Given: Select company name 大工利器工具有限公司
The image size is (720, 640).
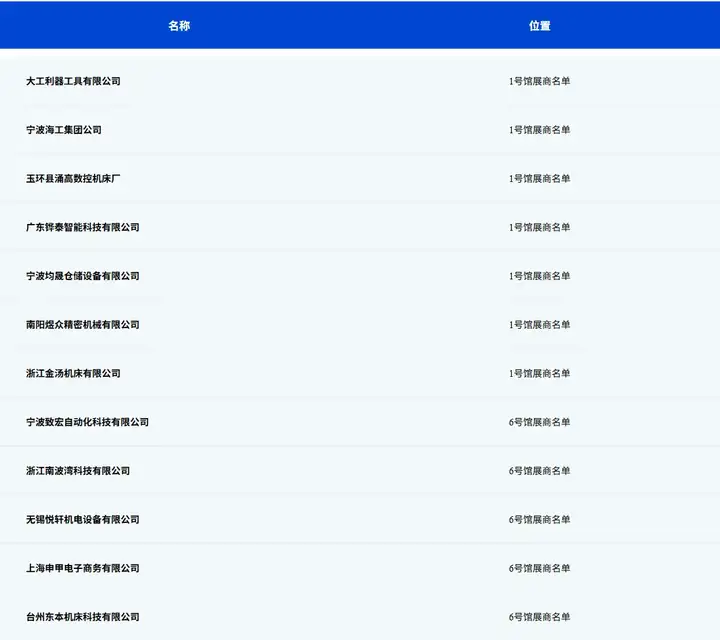Looking at the screenshot, I should (x=73, y=81).
